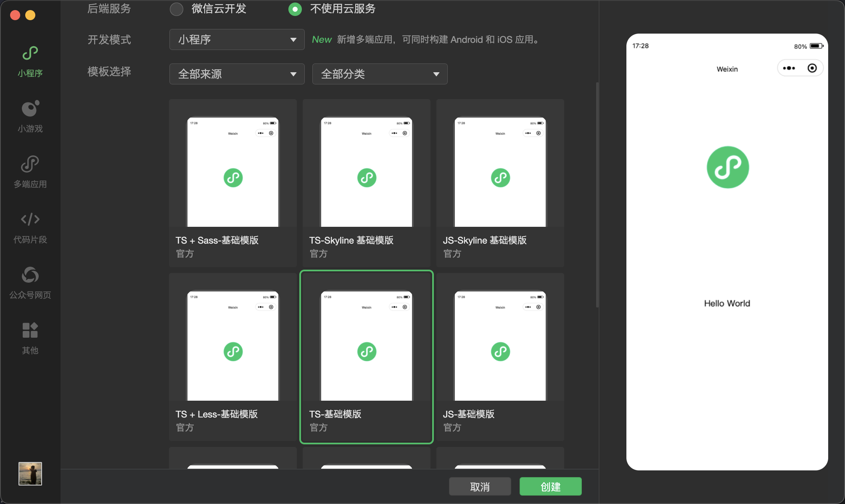Click the user profile thumbnail in dock
Viewport: 845px width, 504px height.
(x=31, y=474)
